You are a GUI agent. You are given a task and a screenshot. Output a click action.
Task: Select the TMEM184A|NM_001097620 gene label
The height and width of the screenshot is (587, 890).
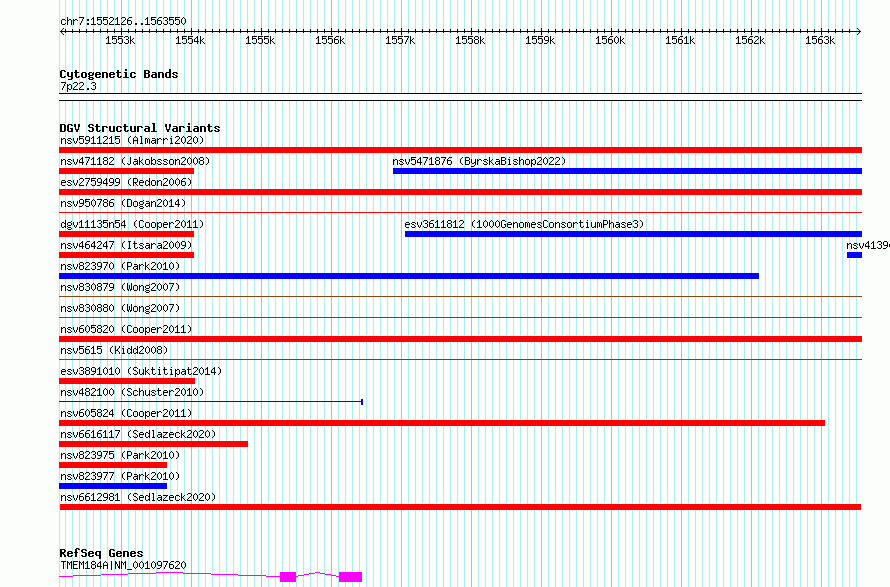point(123,565)
